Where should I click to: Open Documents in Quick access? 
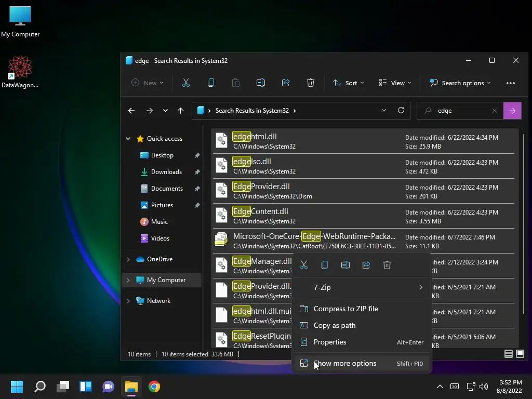(167, 188)
